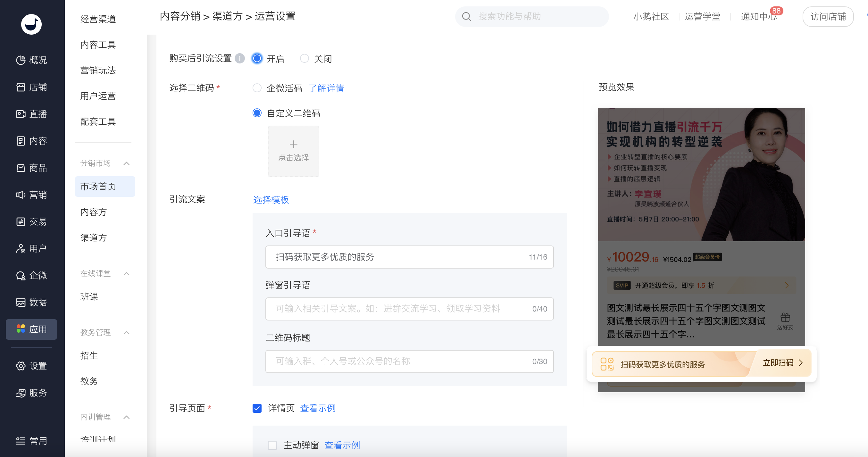Open 用户运营 menu item

(98, 96)
